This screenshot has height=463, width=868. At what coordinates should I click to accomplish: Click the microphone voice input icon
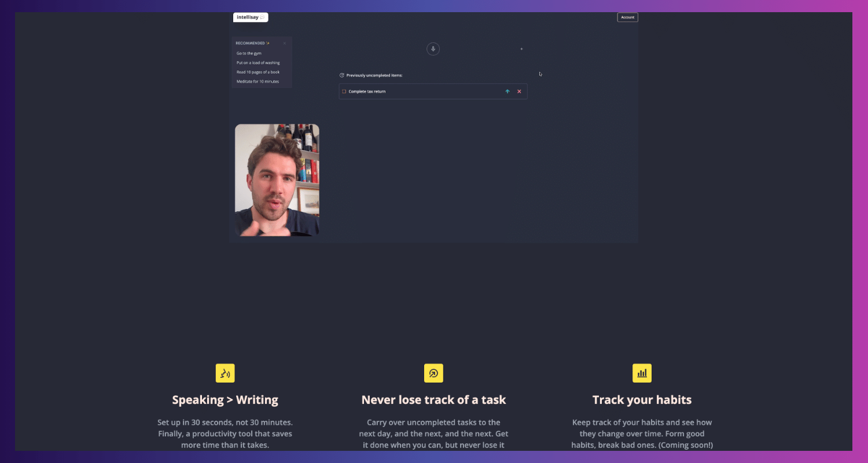click(433, 49)
